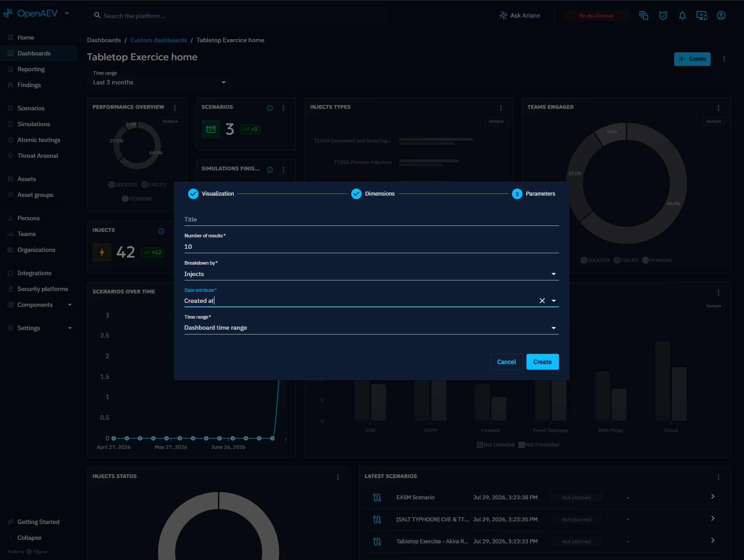Expand the Breakdown by dropdown
744x560 pixels.
pos(371,274)
